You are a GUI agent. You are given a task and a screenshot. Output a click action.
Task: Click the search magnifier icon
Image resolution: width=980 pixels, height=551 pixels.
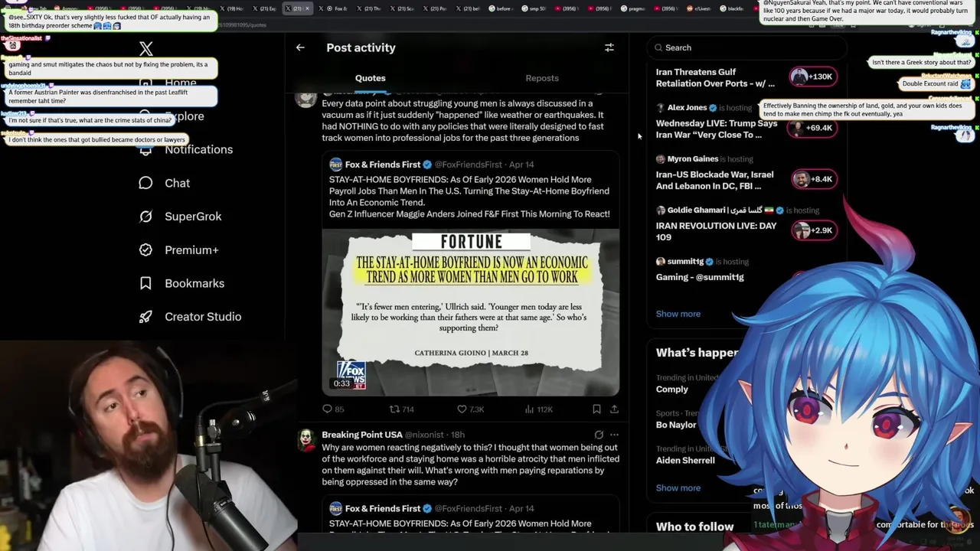point(658,47)
